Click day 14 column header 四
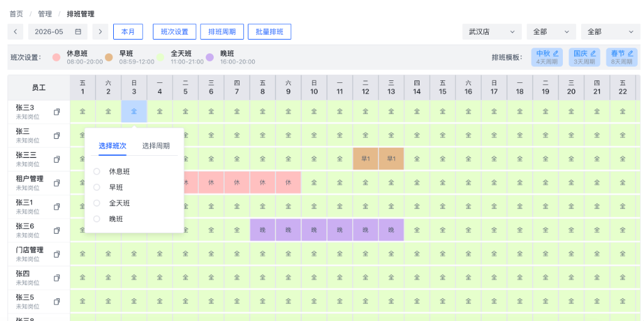This screenshot has width=644, height=321. click(x=417, y=87)
